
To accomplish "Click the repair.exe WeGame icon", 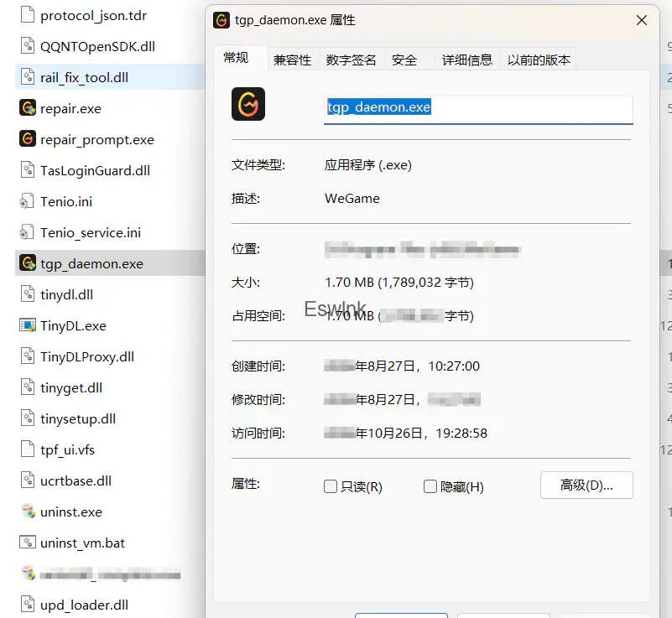I will pyautogui.click(x=27, y=108).
